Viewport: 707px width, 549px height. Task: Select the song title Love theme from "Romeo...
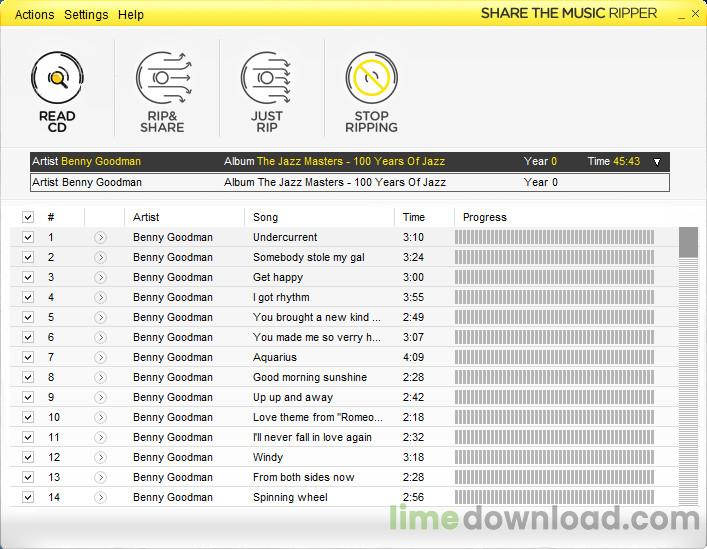tap(317, 417)
